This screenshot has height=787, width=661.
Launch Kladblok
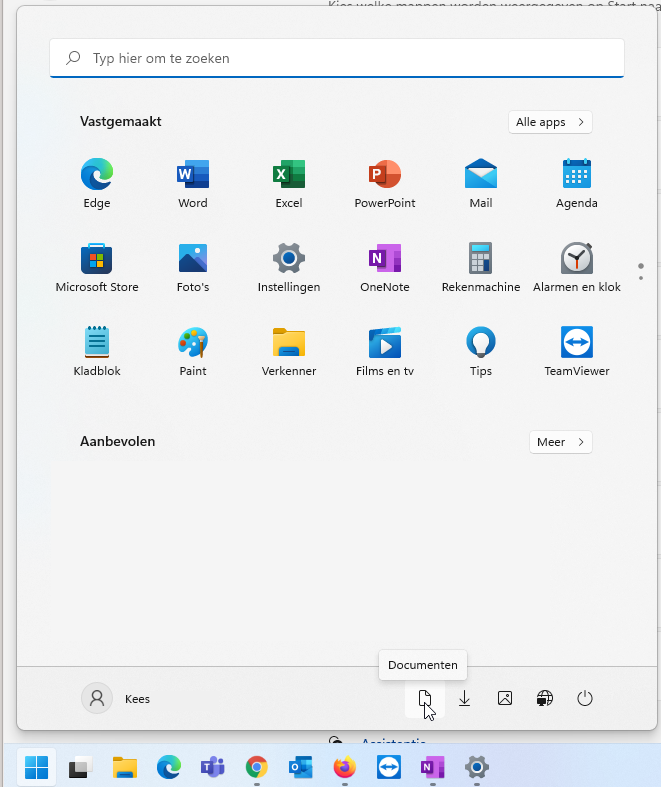[97, 351]
